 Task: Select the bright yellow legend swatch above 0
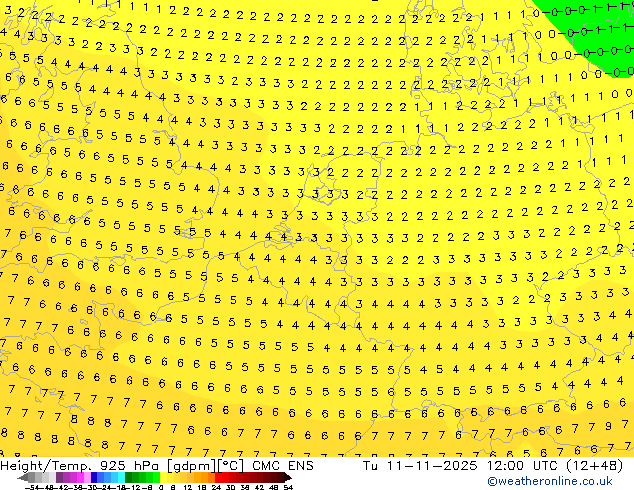click(x=163, y=477)
